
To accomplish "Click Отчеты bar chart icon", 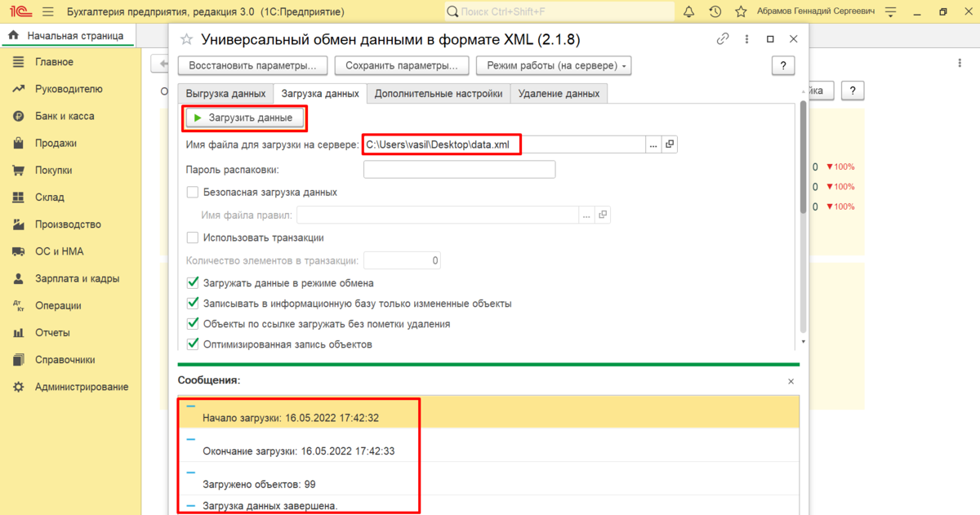I will (18, 332).
